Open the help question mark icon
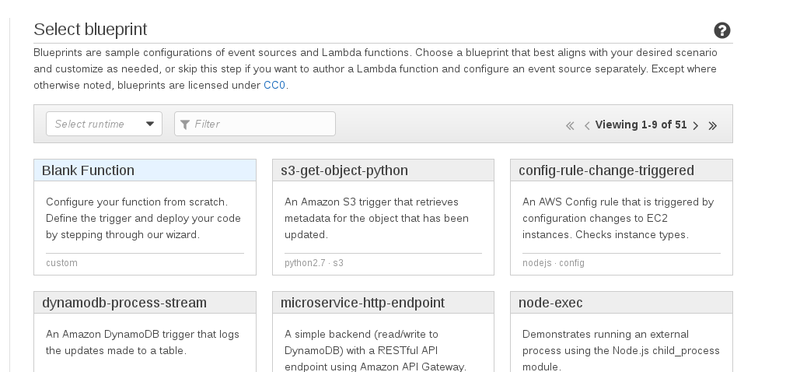Screen dimensions: 800x372 722,31
